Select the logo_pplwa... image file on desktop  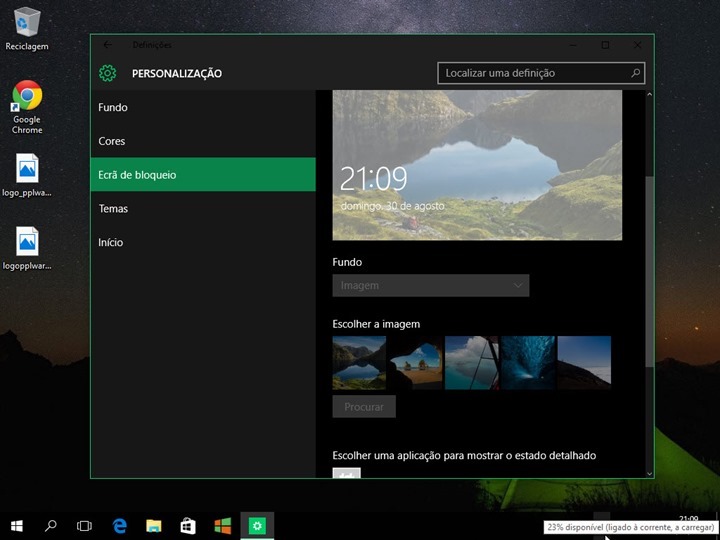(x=27, y=175)
